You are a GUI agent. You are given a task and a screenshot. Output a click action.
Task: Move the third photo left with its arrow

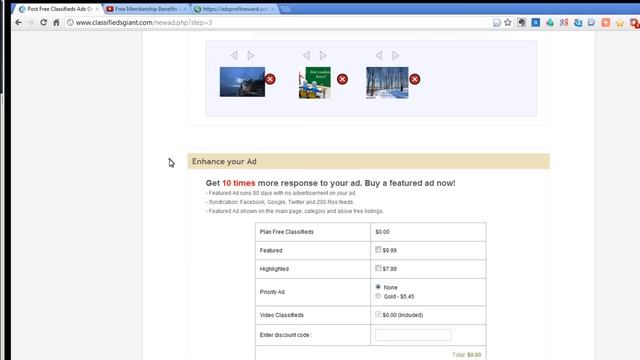pyautogui.click(x=379, y=56)
